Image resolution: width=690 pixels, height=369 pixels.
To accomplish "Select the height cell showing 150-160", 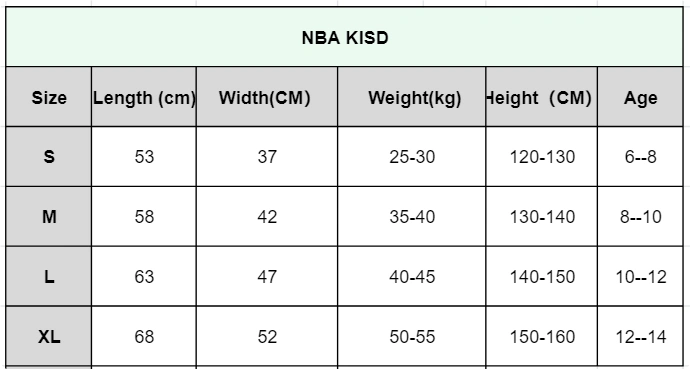I will click(542, 336).
